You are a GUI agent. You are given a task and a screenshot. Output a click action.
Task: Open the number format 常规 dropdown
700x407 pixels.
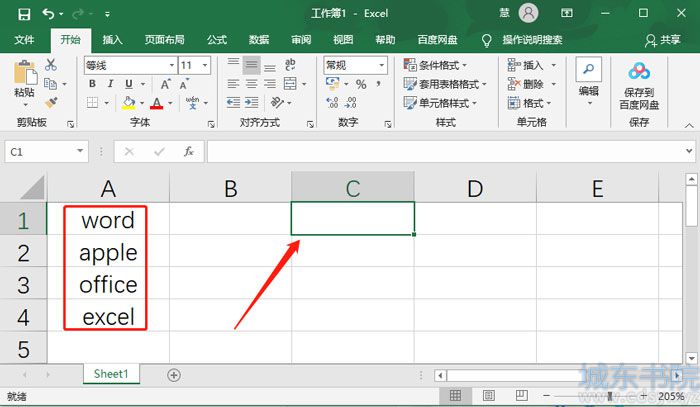click(x=382, y=66)
